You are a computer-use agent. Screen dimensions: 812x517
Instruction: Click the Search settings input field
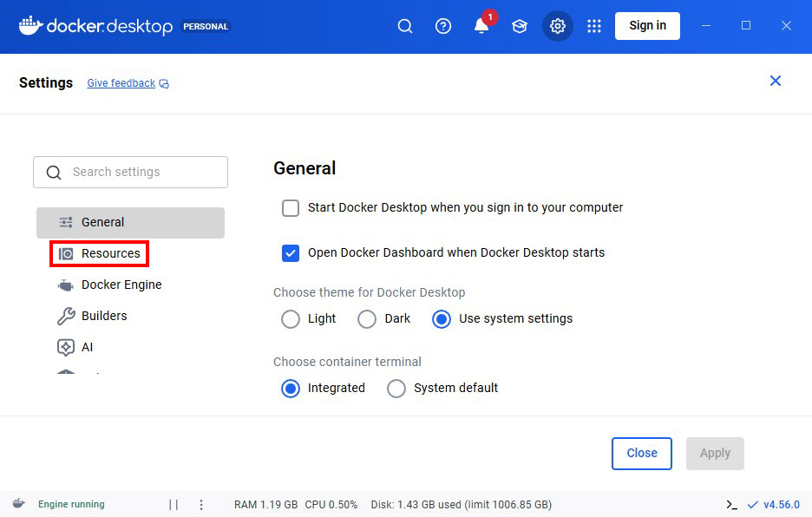[130, 172]
